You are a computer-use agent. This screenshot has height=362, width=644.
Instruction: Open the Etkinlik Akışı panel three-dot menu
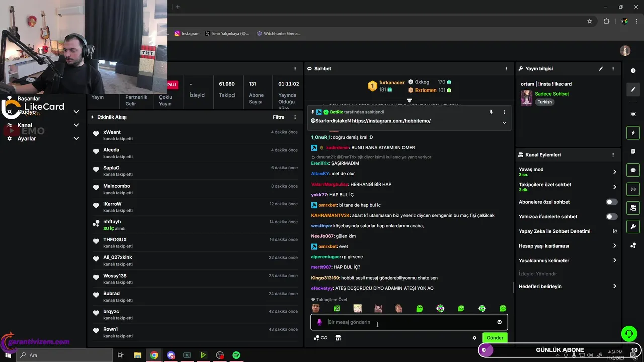[x=295, y=117]
